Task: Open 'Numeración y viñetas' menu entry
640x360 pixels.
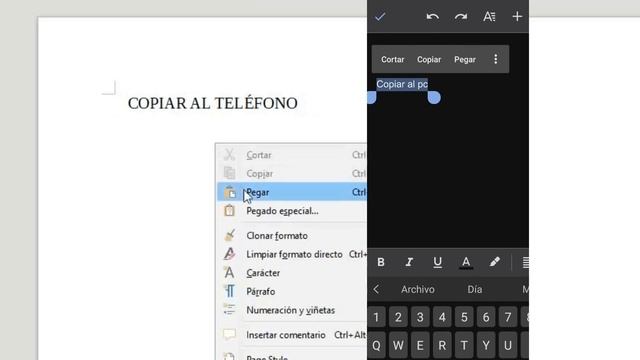Action: click(x=292, y=310)
